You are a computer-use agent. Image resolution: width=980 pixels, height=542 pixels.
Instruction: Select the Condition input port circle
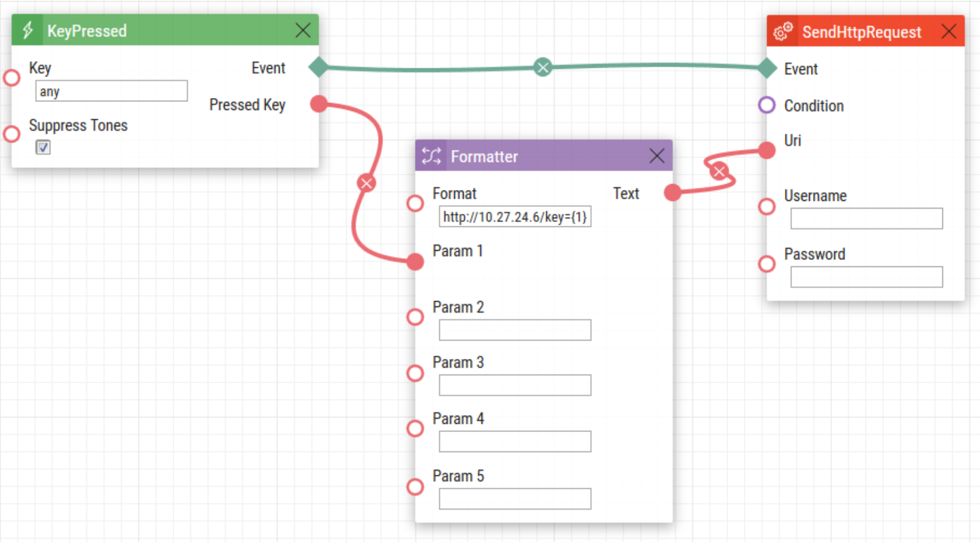766,105
